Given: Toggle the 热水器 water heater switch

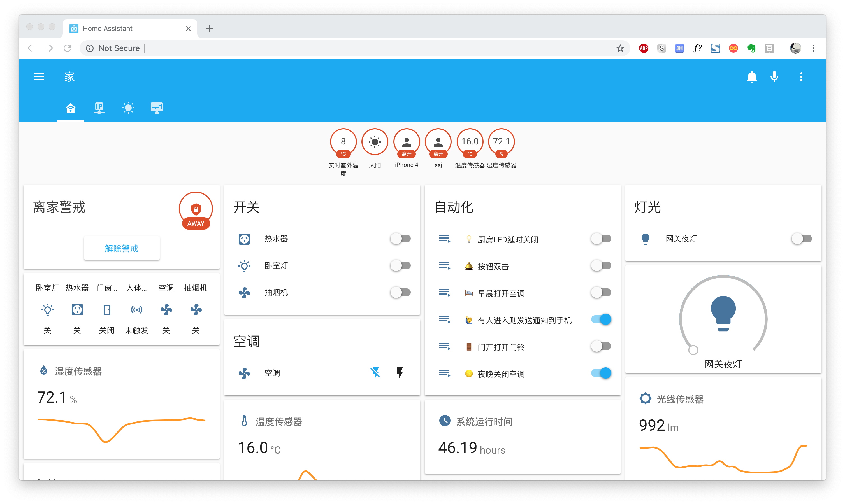Looking at the screenshot, I should 400,238.
